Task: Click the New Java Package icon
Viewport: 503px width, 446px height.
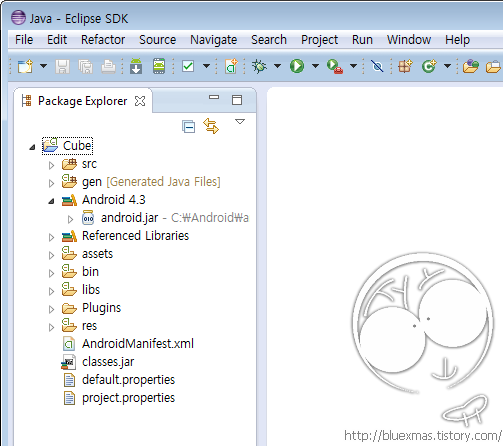Action: 405,66
